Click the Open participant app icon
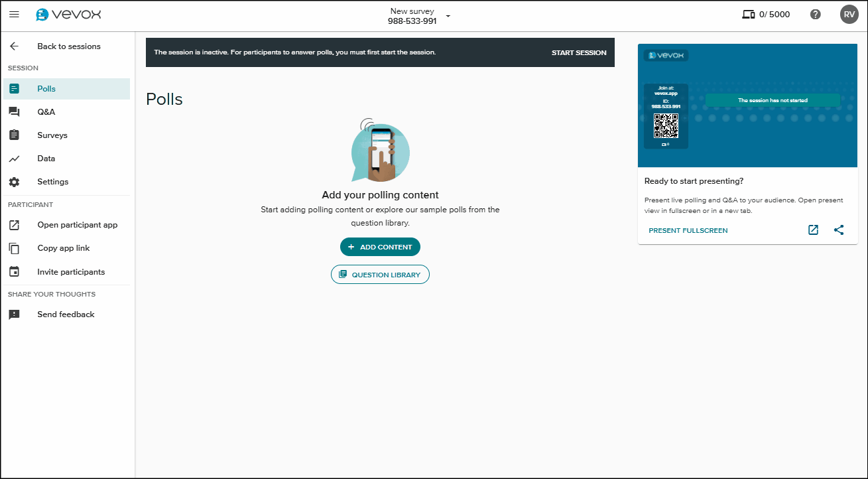 (15, 225)
